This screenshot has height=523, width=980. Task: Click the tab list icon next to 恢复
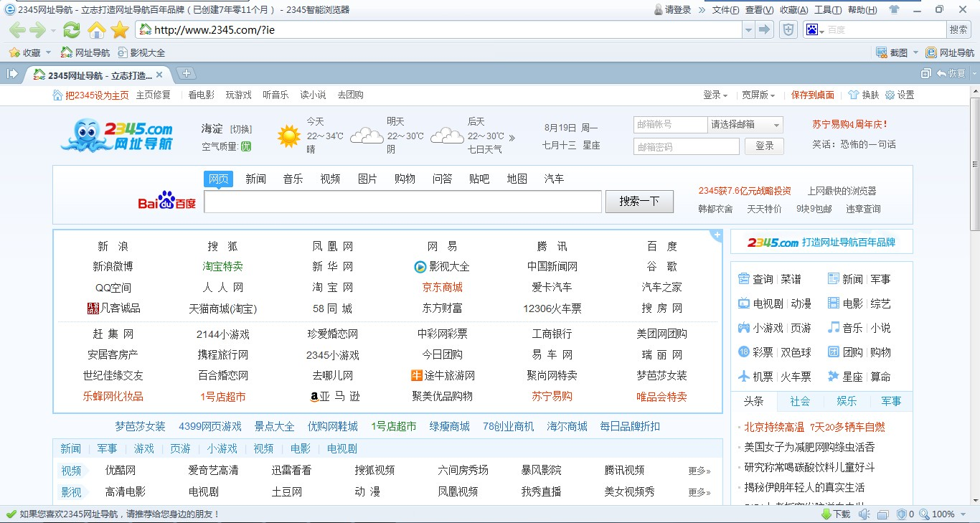pyautogui.click(x=927, y=73)
